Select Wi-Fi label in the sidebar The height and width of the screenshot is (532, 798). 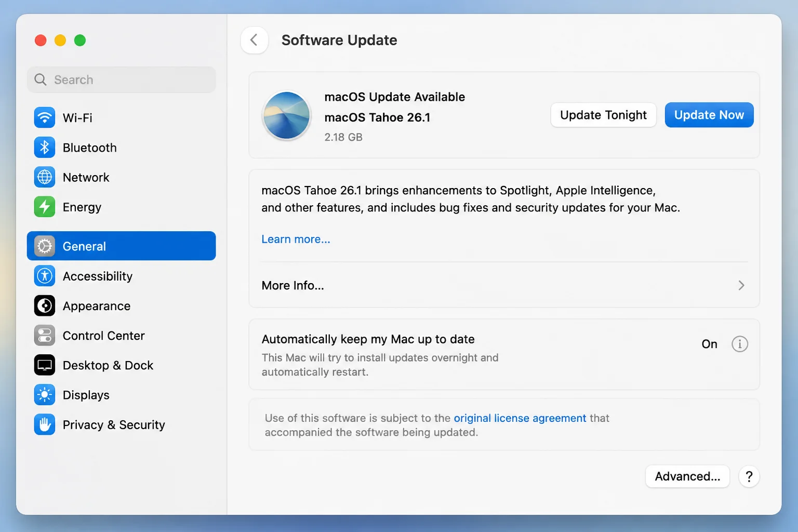(x=77, y=118)
